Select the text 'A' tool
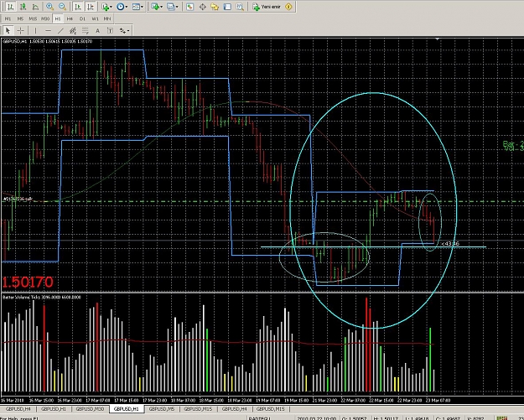 click(97, 31)
